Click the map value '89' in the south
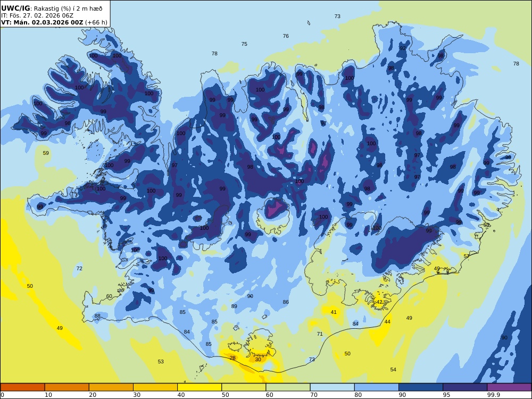Screen dimensions: 532x399 coord(234,306)
